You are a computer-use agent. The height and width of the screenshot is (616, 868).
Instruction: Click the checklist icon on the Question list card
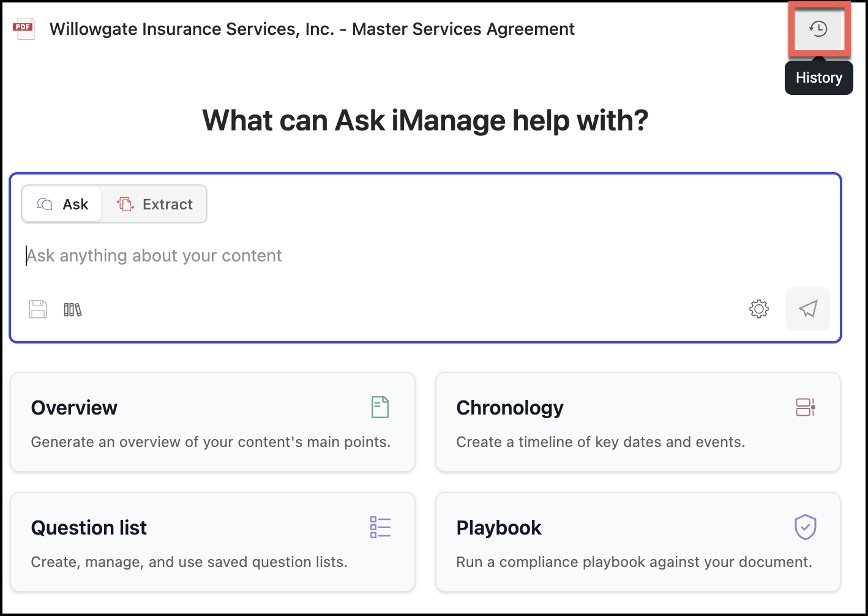click(x=380, y=527)
